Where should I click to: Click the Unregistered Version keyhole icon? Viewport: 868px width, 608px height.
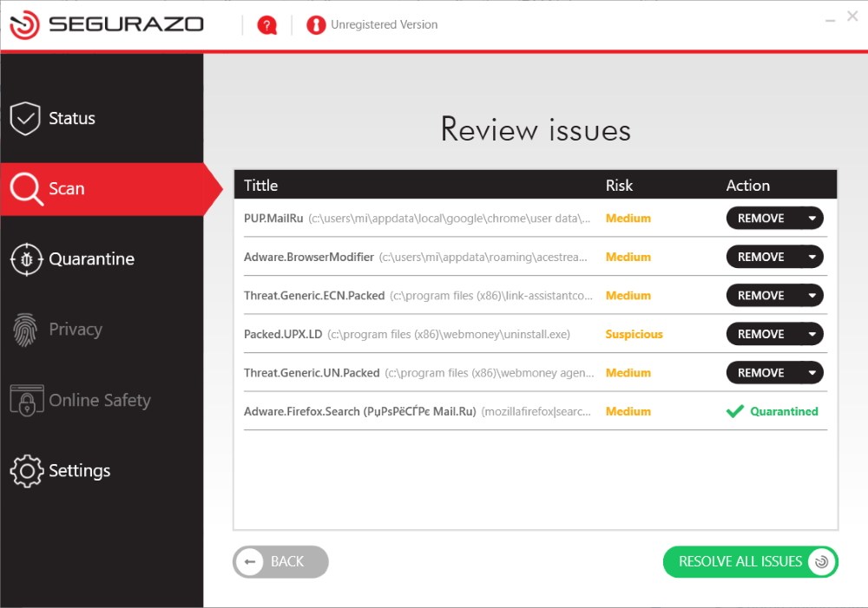[316, 25]
